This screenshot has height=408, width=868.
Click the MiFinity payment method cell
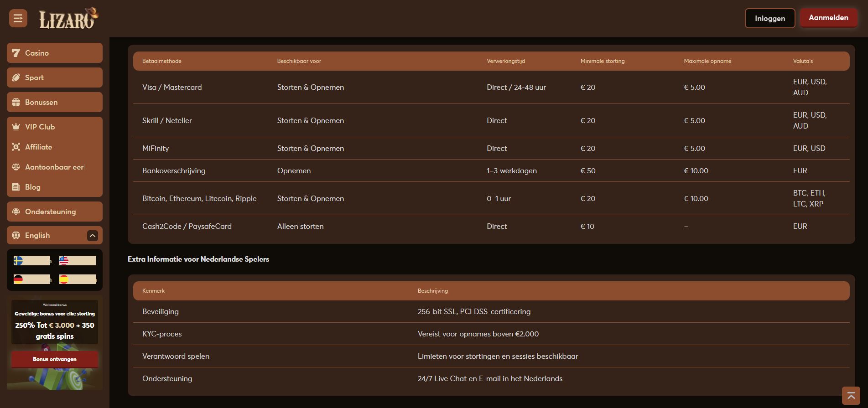[x=156, y=148]
